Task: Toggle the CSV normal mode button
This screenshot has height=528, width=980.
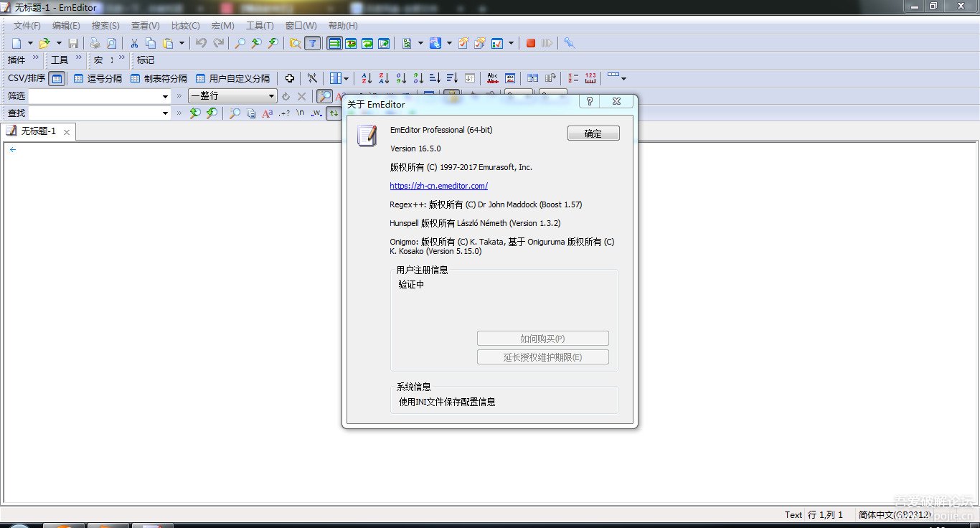Action: 57,78
